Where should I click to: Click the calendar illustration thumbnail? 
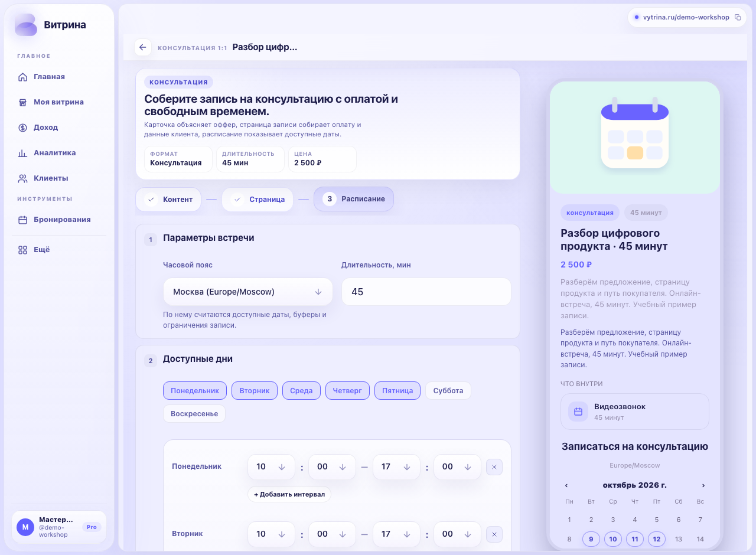(x=635, y=138)
